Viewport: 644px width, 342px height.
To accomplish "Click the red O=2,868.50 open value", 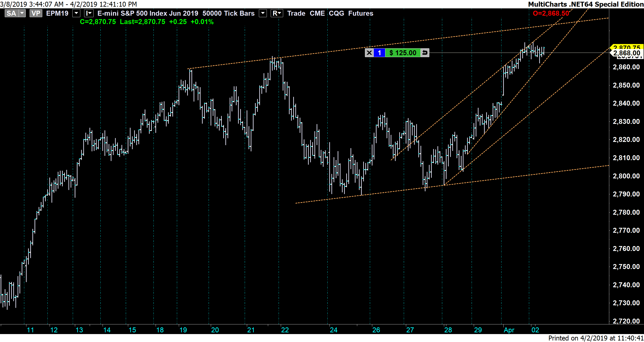I will [x=551, y=13].
